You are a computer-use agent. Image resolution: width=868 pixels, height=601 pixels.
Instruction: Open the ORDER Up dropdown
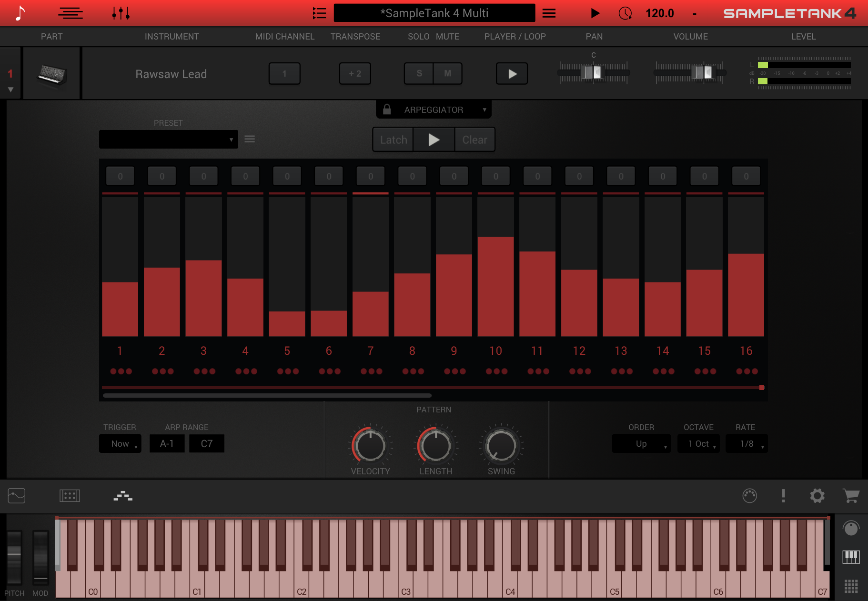click(641, 443)
